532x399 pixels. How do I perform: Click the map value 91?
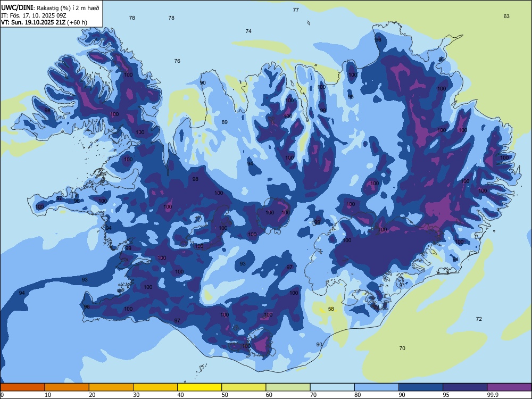pyautogui.click(x=402, y=286)
